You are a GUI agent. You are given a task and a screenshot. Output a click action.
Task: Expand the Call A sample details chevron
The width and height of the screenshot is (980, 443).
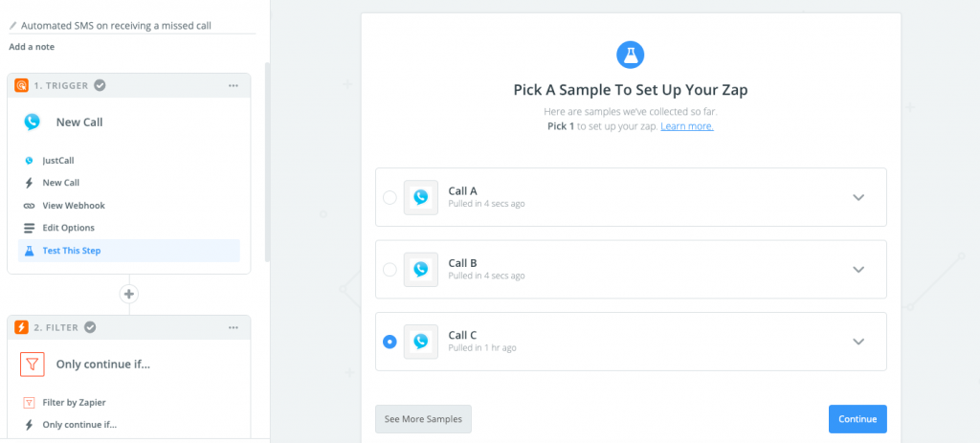[858, 197]
